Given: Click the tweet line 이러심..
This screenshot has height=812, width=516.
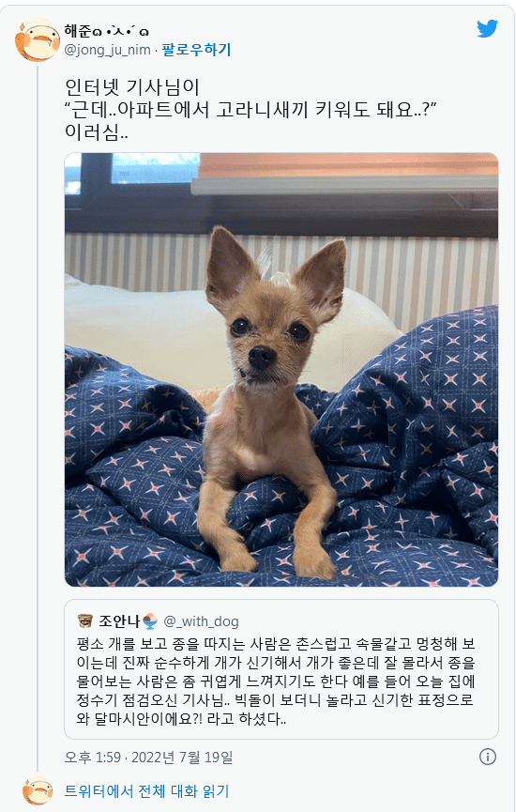Looking at the screenshot, I should click(x=97, y=132).
